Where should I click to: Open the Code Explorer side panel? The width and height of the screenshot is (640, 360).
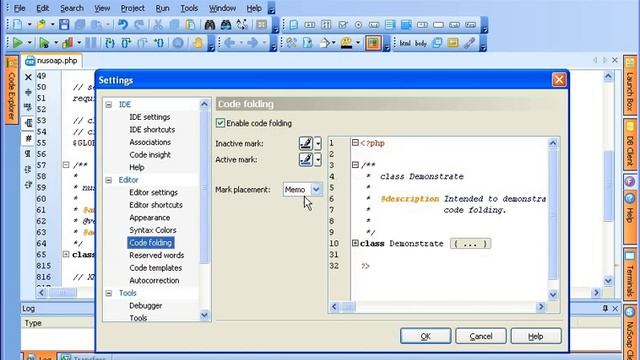[x=11, y=90]
